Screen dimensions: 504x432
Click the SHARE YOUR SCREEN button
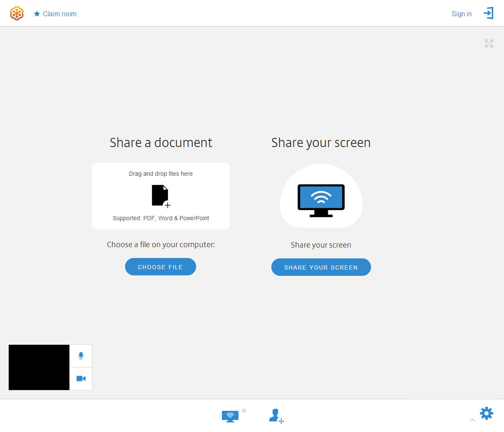(321, 267)
